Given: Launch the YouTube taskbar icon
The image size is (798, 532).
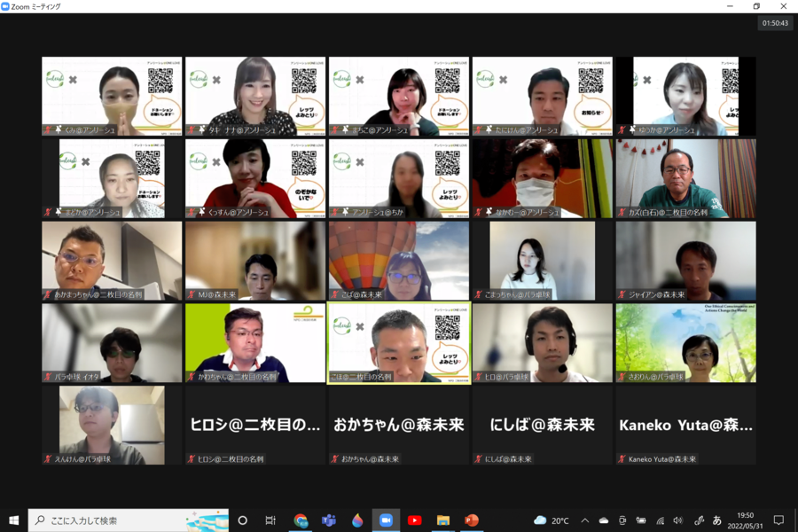Looking at the screenshot, I should 414,520.
